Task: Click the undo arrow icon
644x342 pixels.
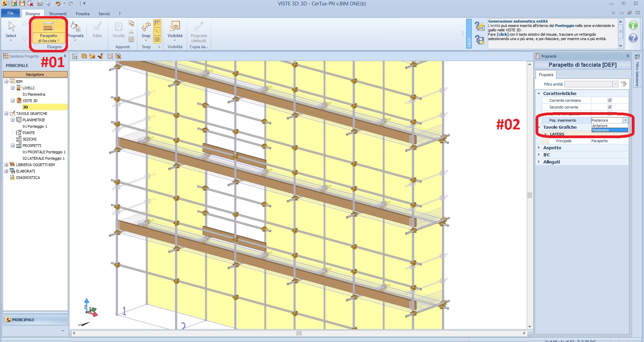Action: coord(58,4)
